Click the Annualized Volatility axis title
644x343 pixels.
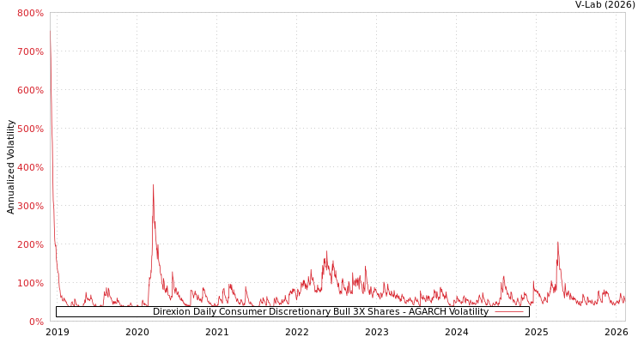[10, 167]
